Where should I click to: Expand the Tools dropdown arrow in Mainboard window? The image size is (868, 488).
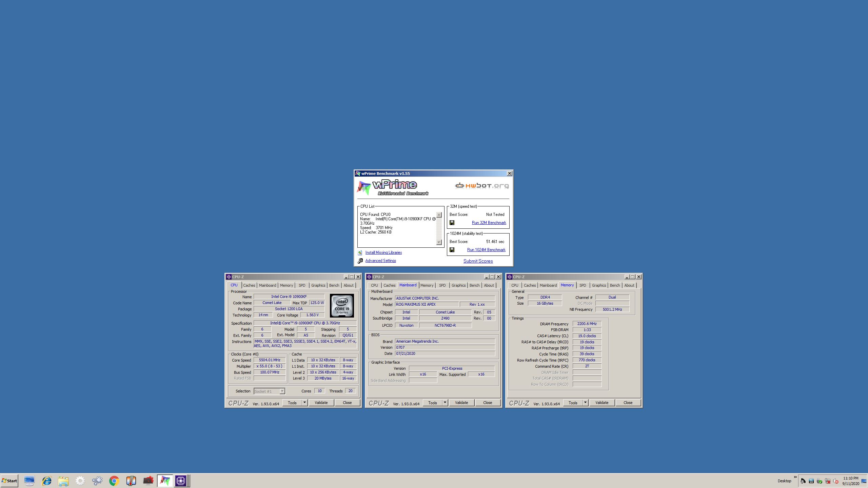tap(445, 403)
